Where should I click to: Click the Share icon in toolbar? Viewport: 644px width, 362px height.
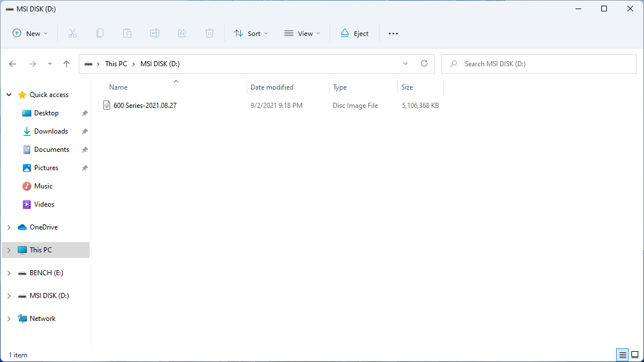(182, 33)
